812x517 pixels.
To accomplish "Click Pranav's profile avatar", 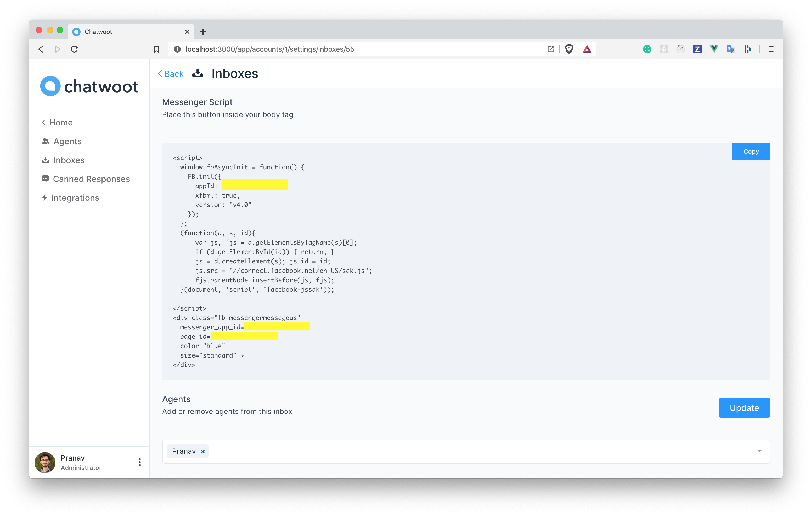I will pos(45,462).
